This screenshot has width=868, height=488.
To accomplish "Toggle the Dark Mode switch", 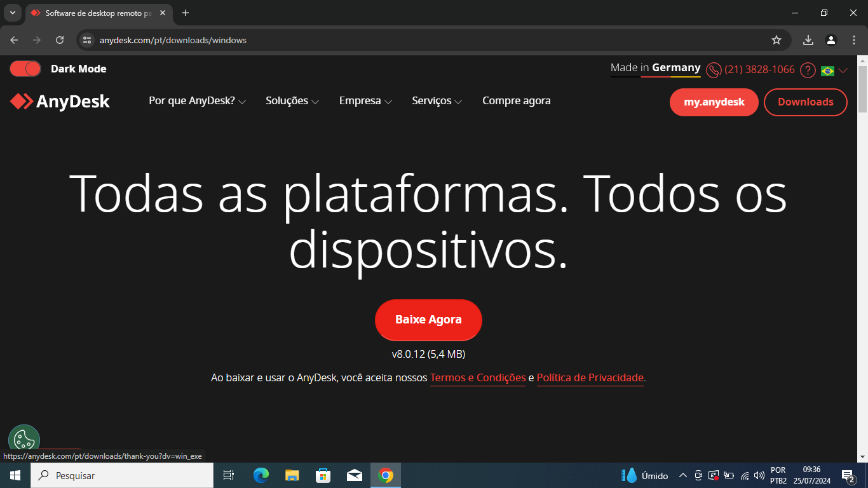I will tap(25, 69).
